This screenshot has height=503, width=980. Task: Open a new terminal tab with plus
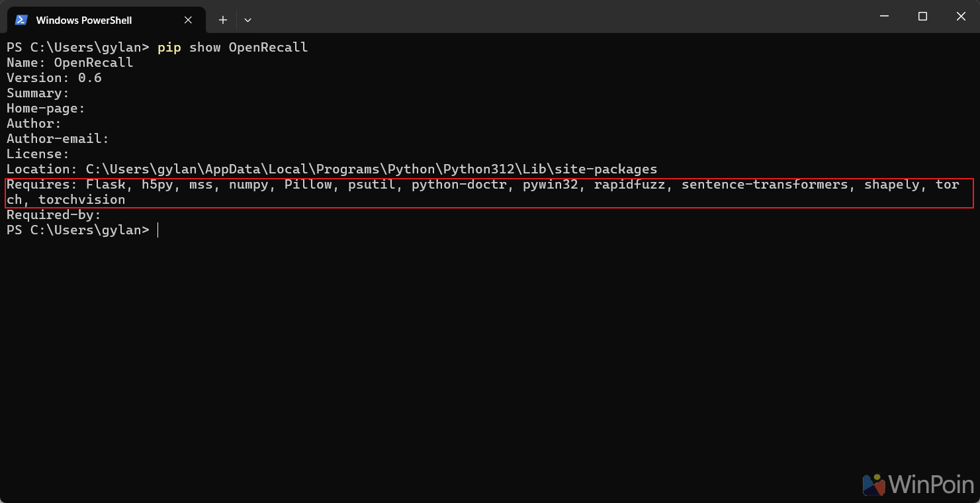coord(223,20)
